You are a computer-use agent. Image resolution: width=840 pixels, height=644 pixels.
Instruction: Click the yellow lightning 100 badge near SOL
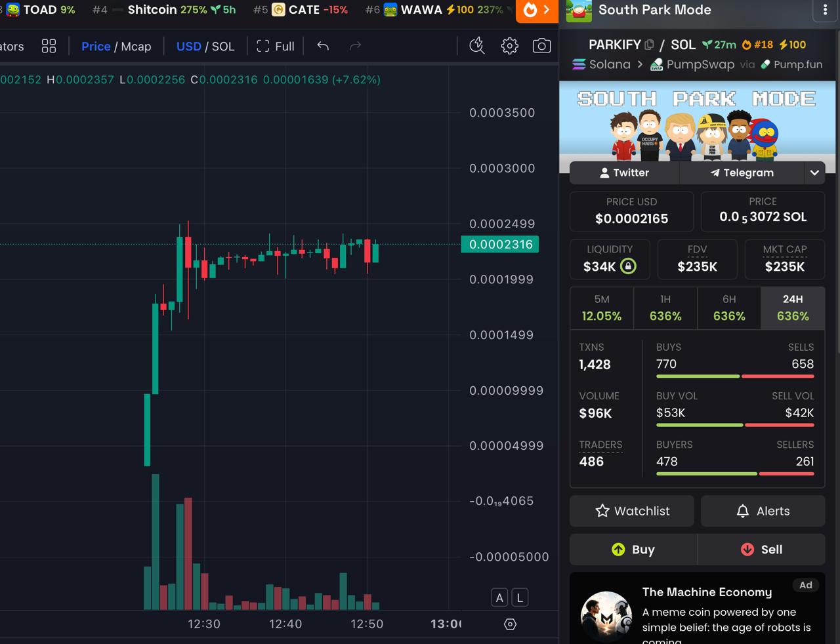pos(793,45)
